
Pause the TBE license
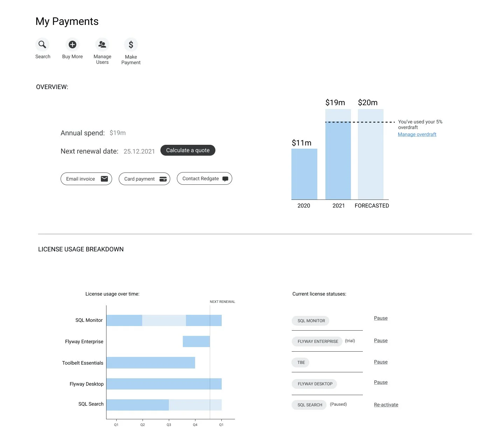[x=381, y=362]
